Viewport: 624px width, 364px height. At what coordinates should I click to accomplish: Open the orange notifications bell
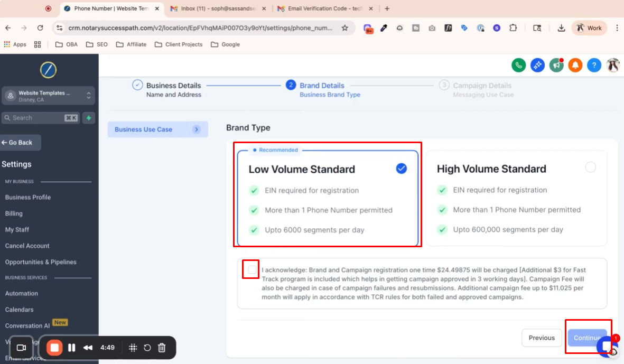(x=575, y=65)
